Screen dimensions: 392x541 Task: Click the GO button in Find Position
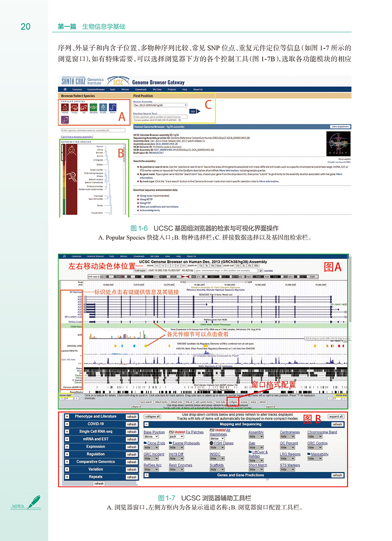point(194,112)
